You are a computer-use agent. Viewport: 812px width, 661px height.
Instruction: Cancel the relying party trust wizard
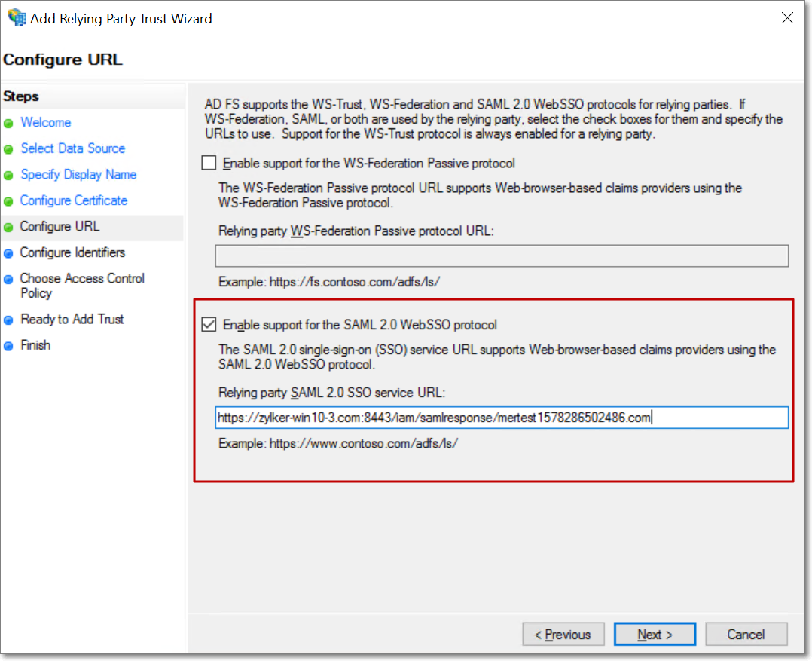tap(746, 635)
